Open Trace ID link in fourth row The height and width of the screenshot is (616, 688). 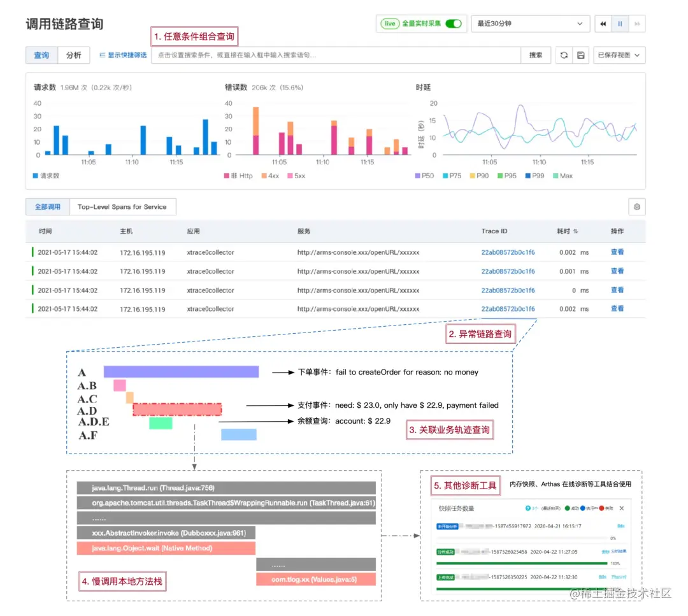pyautogui.click(x=508, y=309)
